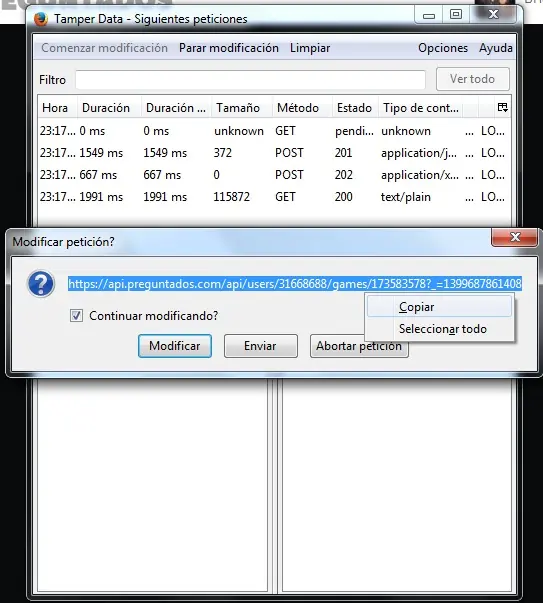Click Limpiar to clear requests
Viewport: 543px width, 603px height.
[310, 48]
